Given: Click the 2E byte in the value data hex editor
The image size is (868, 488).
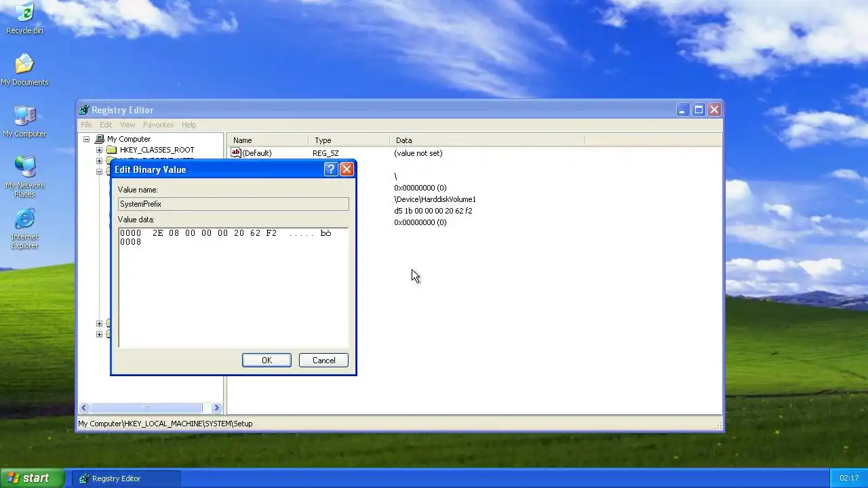Looking at the screenshot, I should pos(158,232).
